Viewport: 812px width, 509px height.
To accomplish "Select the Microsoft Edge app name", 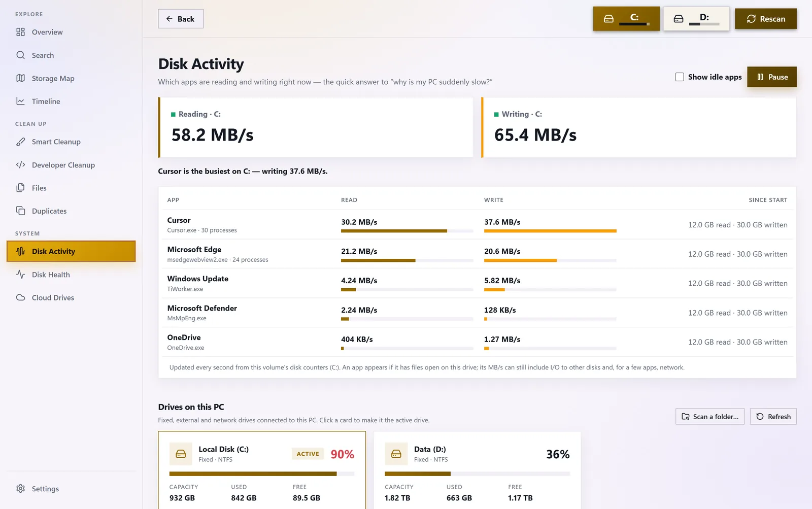I will click(194, 249).
